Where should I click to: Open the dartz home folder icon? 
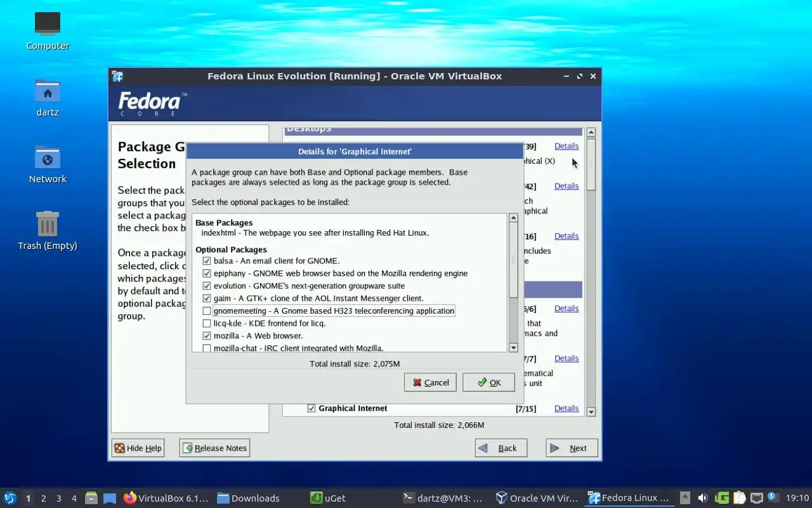point(48,97)
